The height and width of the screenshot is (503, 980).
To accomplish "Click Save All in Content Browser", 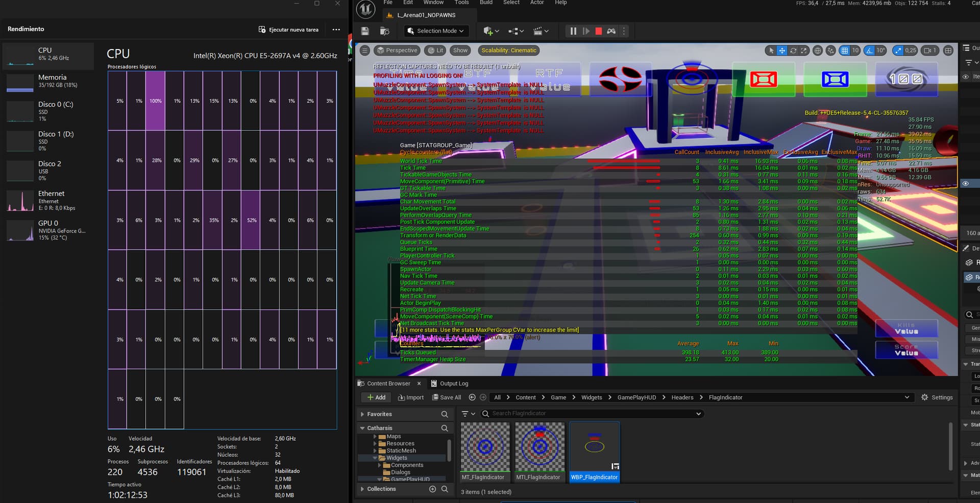I will tap(447, 397).
